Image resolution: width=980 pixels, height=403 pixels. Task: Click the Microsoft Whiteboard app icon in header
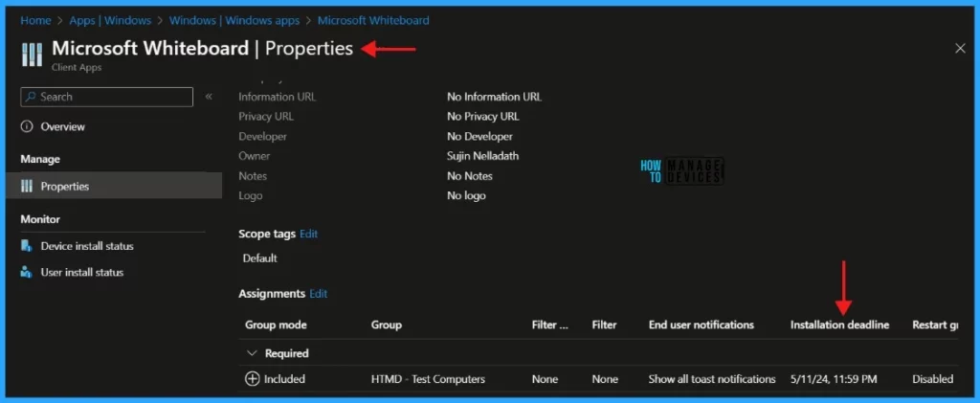pos(32,55)
